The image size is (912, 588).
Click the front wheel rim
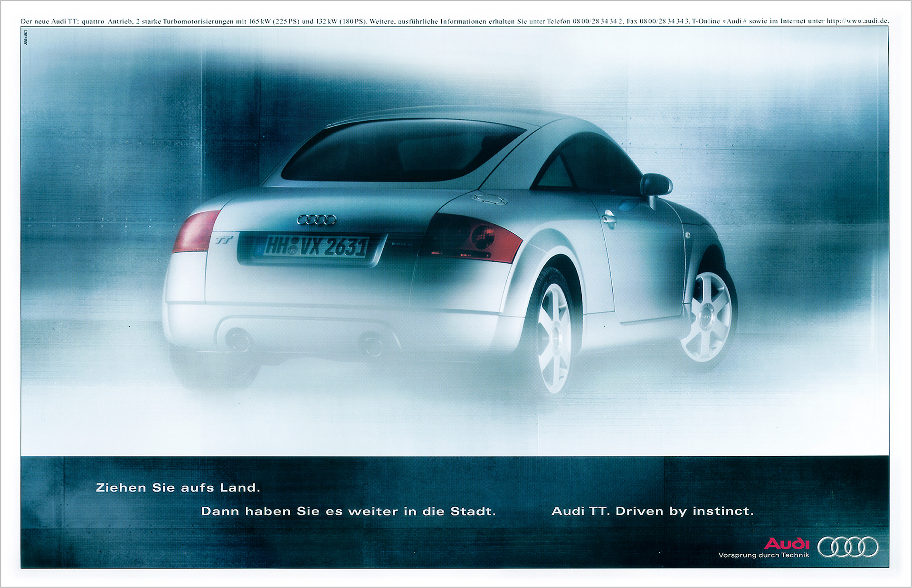(706, 317)
